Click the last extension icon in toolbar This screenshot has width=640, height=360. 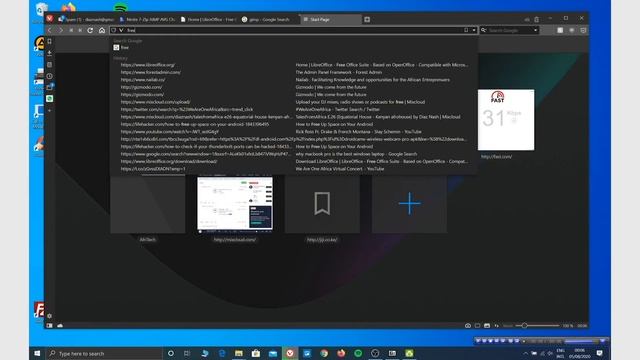[583, 30]
